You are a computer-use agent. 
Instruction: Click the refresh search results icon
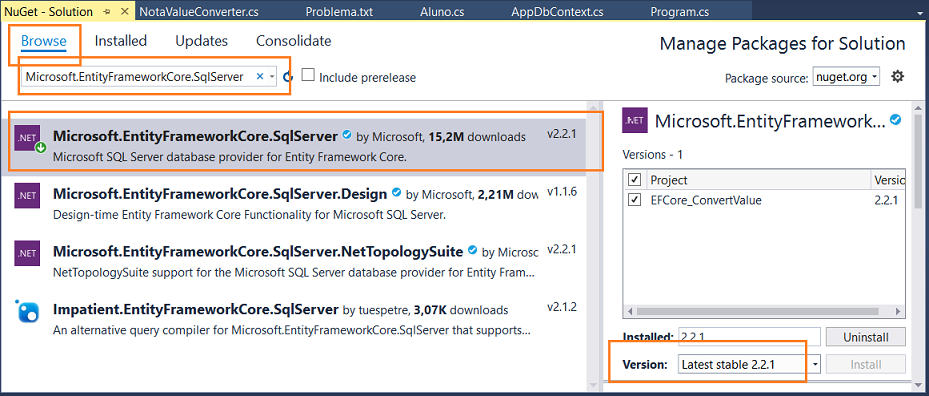[x=288, y=77]
